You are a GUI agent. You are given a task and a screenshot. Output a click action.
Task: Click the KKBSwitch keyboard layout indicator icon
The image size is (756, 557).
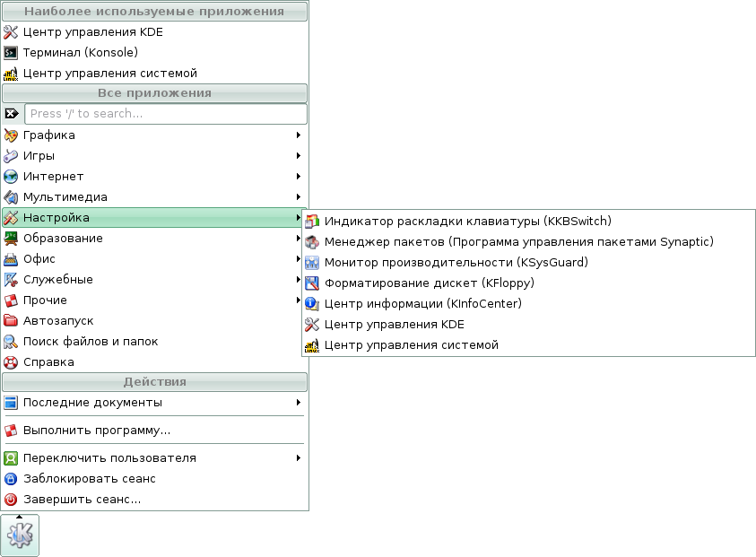pos(312,221)
